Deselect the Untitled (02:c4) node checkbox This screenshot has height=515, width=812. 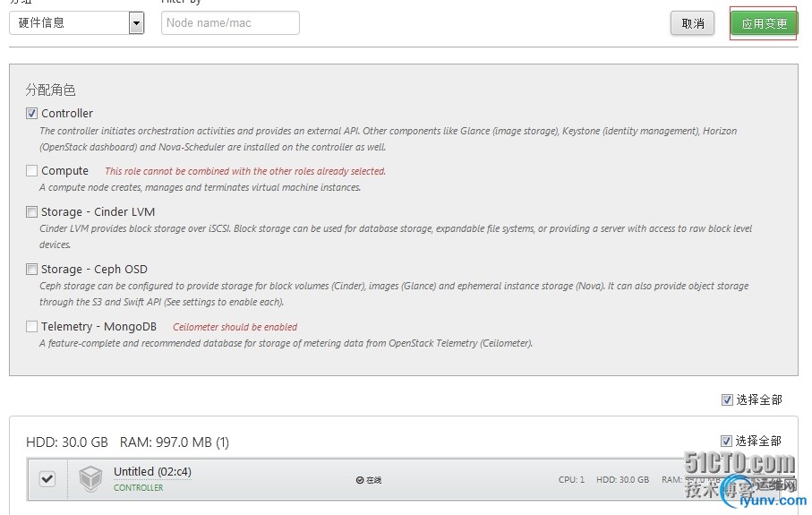coord(47,479)
